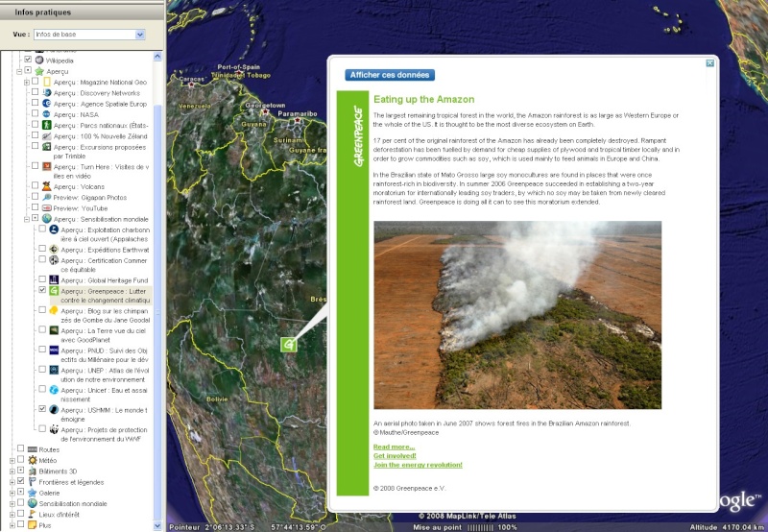Click the Jane Goodall chimpanzee blog icon
This screenshot has width=768, height=532.
coord(54,310)
